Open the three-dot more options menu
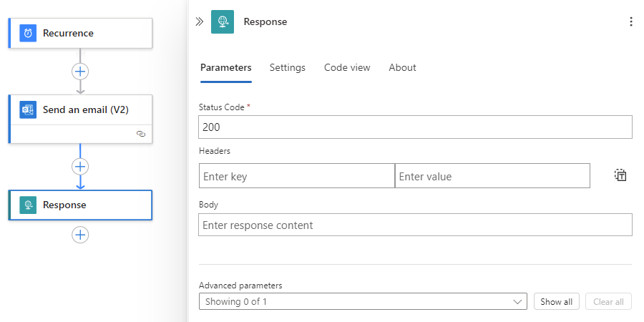The image size is (644, 322). coord(630,21)
